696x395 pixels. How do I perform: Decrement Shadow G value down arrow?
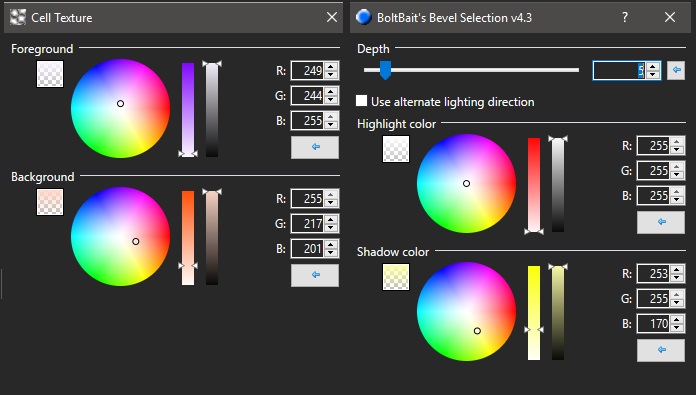677,303
